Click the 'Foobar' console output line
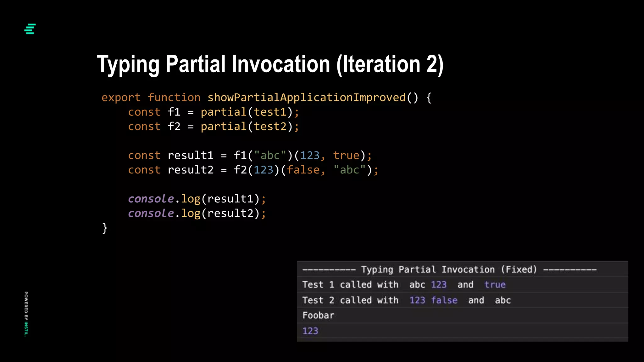Viewport: 644px width, 362px height. tap(318, 315)
